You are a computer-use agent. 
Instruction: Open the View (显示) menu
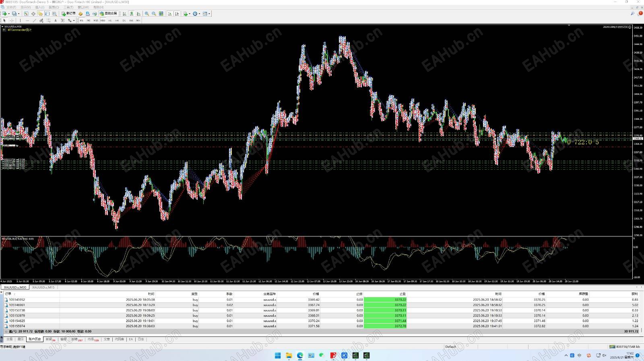tap(26, 7)
